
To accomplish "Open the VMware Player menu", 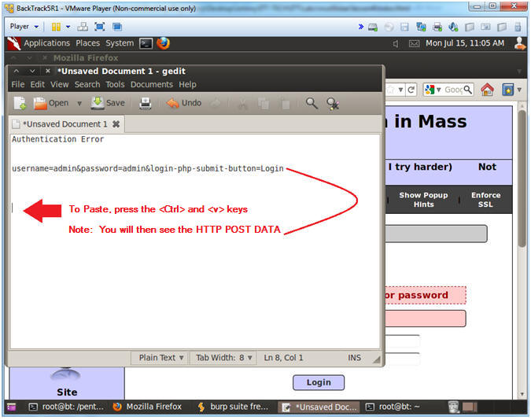I will point(24,27).
